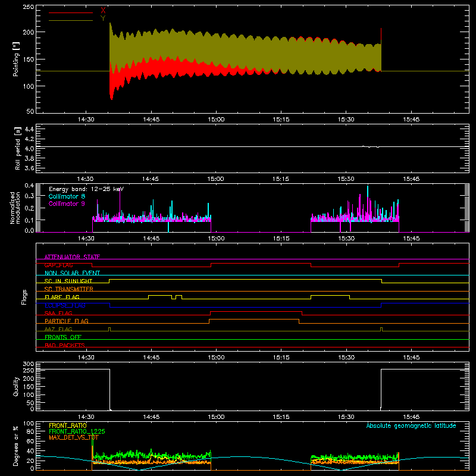
Task: Click the 4.4 tick on Roll period axis
Action: tap(29, 129)
